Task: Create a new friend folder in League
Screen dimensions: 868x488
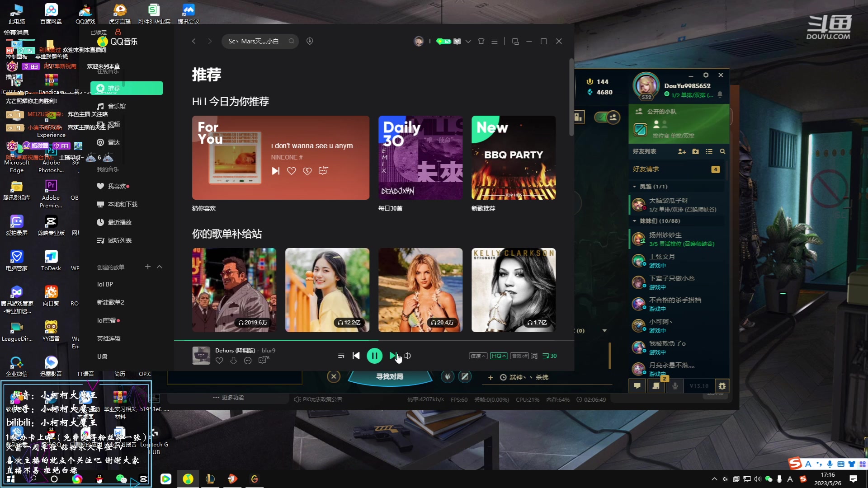Action: pyautogui.click(x=695, y=151)
